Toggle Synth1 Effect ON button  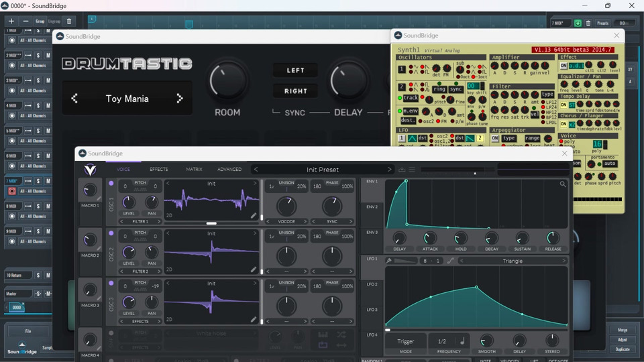[x=563, y=66]
